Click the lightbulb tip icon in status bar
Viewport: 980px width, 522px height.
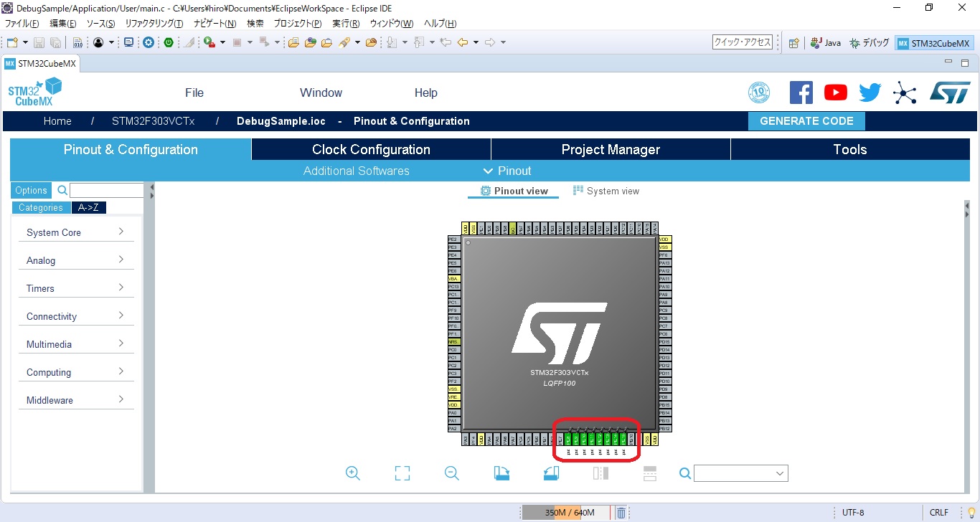(x=970, y=513)
